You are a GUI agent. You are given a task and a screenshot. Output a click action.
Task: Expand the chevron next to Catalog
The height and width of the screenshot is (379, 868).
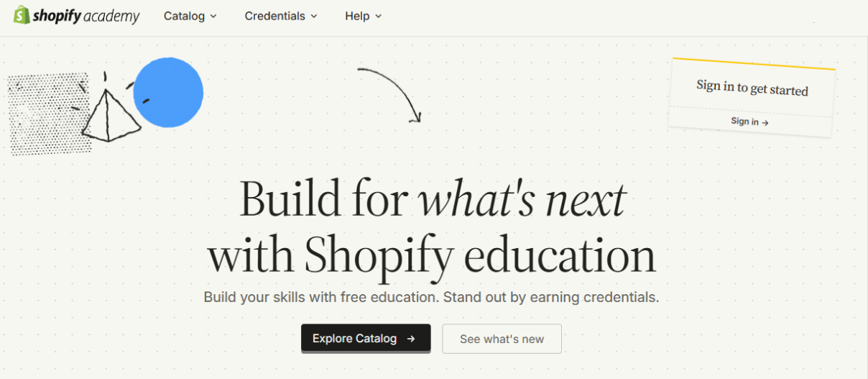[213, 17]
